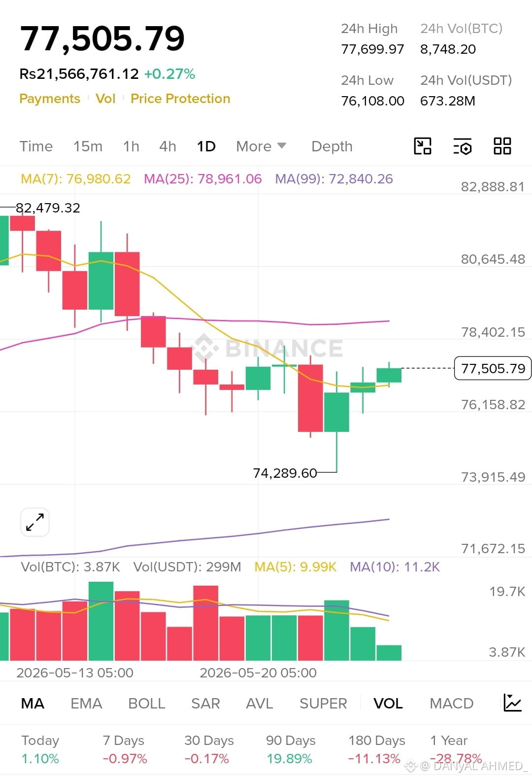This screenshot has height=778, width=532.
Task: Open the indicator chart icon beside MACD
Action: click(512, 703)
